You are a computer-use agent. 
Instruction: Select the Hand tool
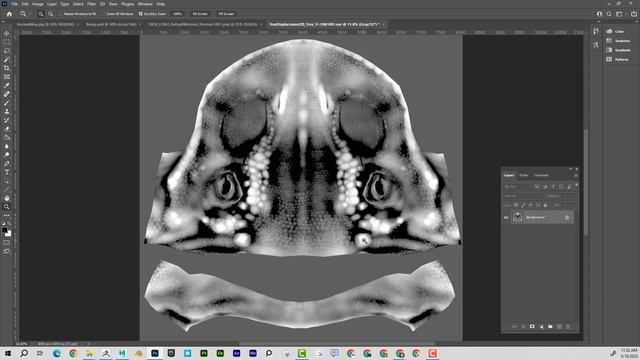pos(7,198)
